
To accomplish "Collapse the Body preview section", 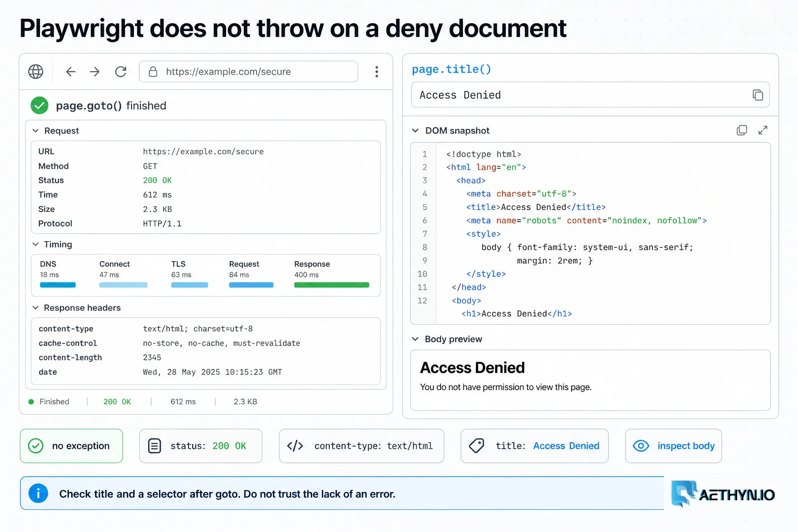I will click(x=415, y=339).
